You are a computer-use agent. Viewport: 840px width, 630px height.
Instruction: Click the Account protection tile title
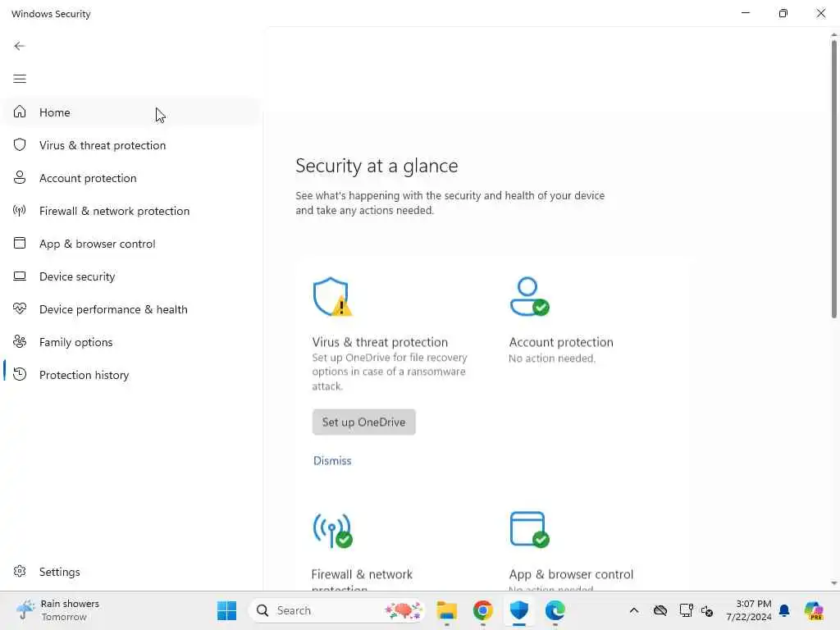tap(561, 342)
